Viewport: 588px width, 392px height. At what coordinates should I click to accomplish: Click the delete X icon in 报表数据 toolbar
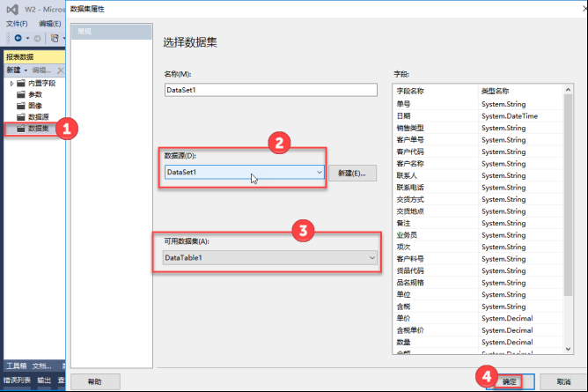(60, 70)
